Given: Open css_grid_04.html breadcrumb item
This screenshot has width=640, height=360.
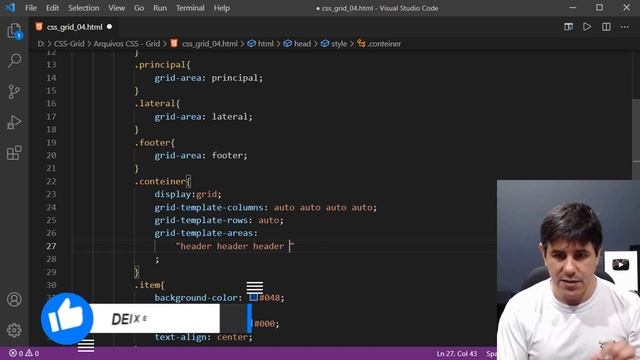Looking at the screenshot, I should tap(209, 44).
